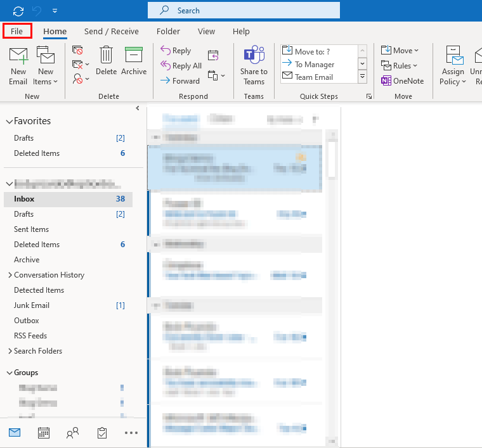Open Deleted Items under Favorites
Image resolution: width=482 pixels, height=448 pixels.
pyautogui.click(x=70, y=153)
